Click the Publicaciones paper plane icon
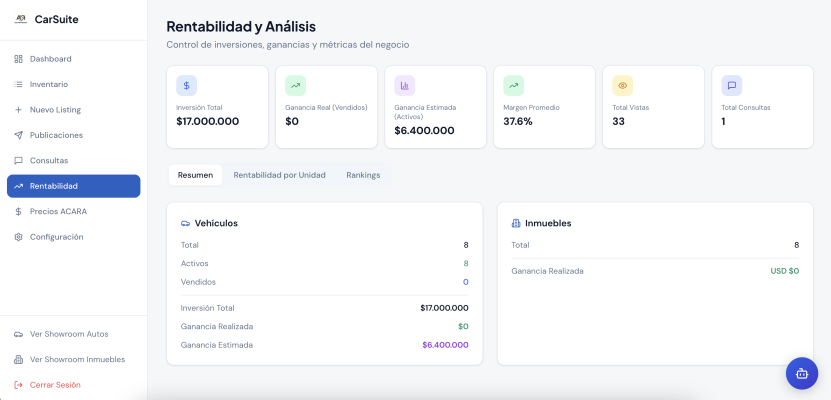 pos(18,135)
